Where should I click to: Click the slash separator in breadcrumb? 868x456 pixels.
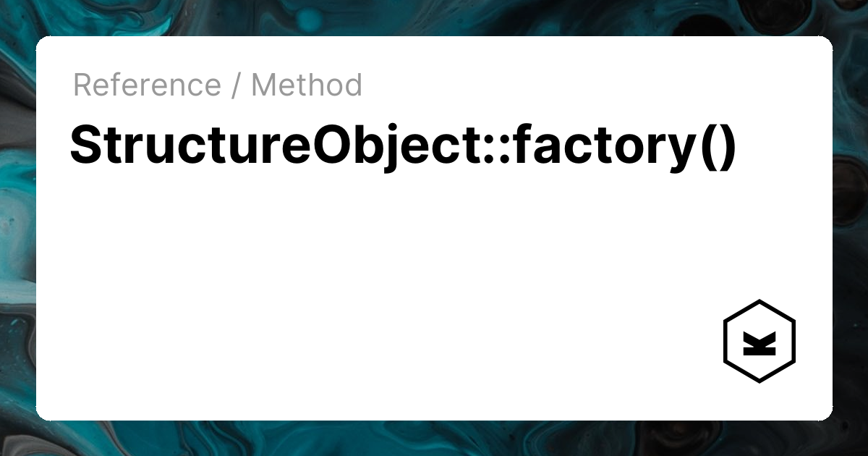click(236, 85)
